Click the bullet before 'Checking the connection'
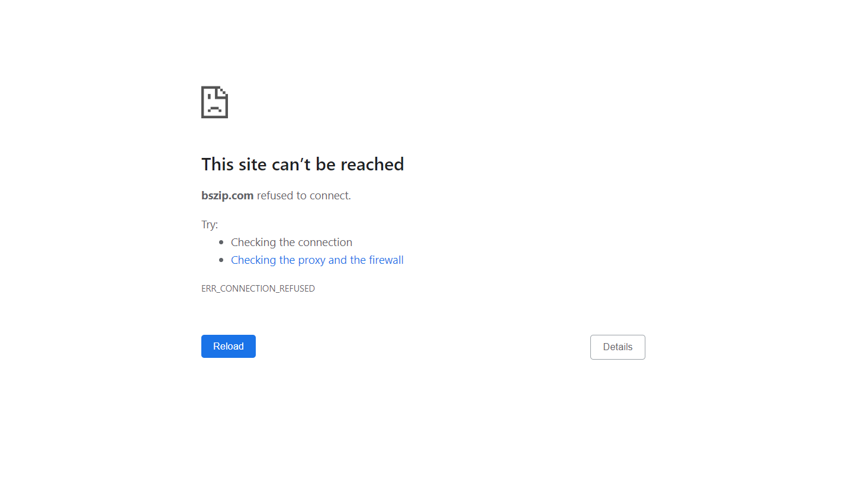The height and width of the screenshot is (488, 868). [221, 243]
